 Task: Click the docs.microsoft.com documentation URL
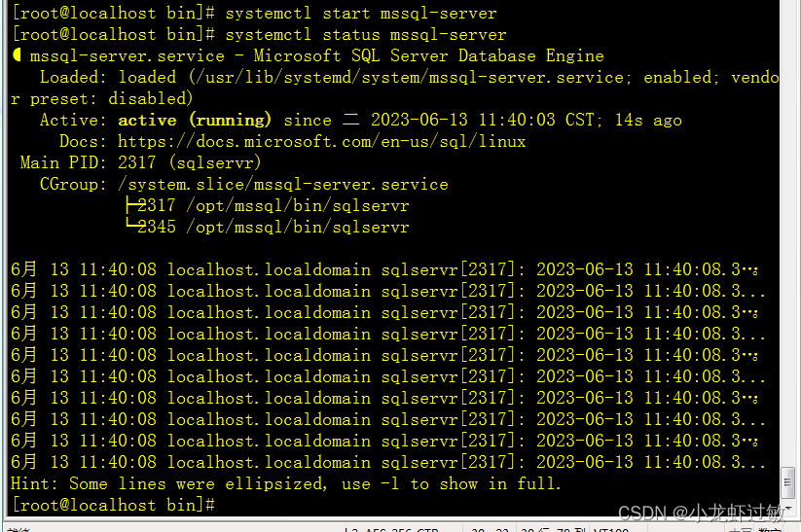(322, 141)
